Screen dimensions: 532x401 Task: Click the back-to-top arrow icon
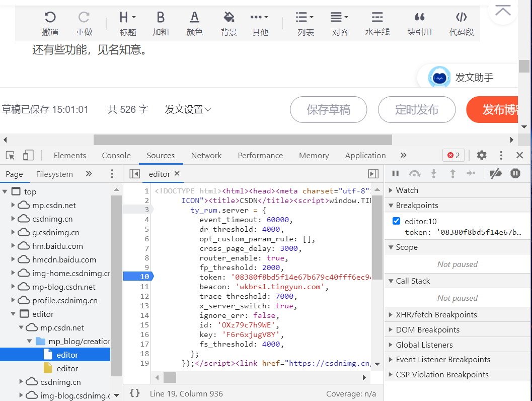pyautogui.click(x=503, y=11)
